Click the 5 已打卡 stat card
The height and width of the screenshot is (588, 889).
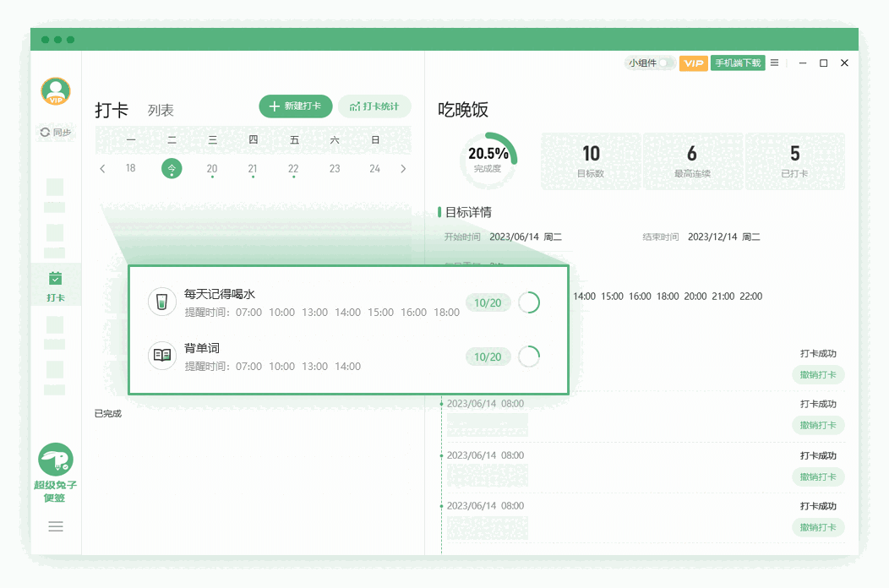point(795,161)
